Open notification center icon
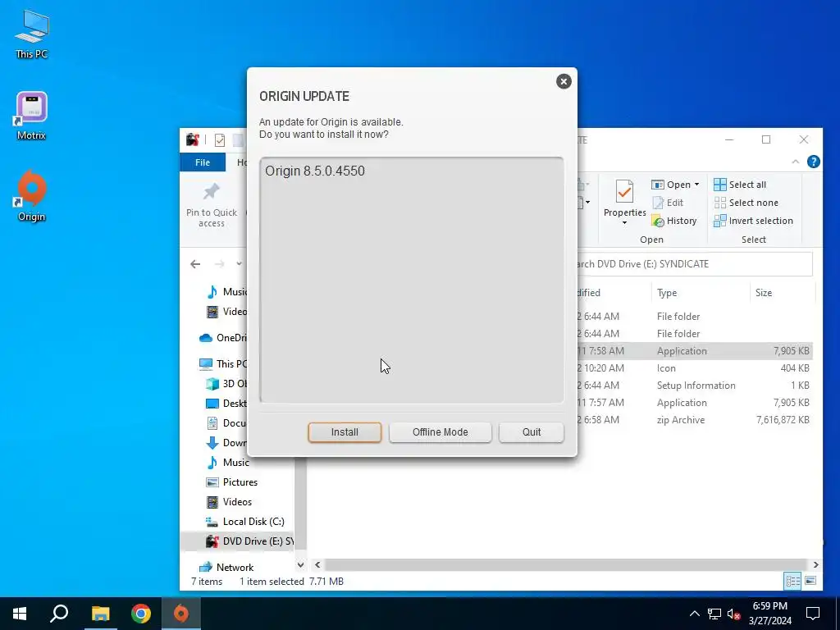The width and height of the screenshot is (840, 630). (x=813, y=614)
